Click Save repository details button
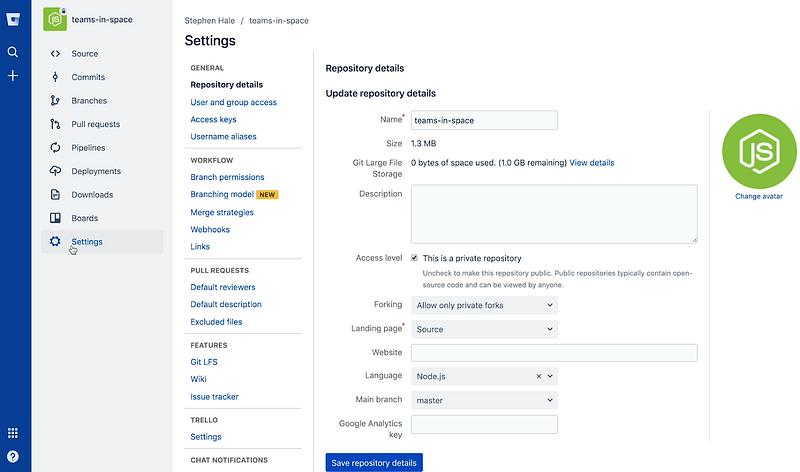 374,463
